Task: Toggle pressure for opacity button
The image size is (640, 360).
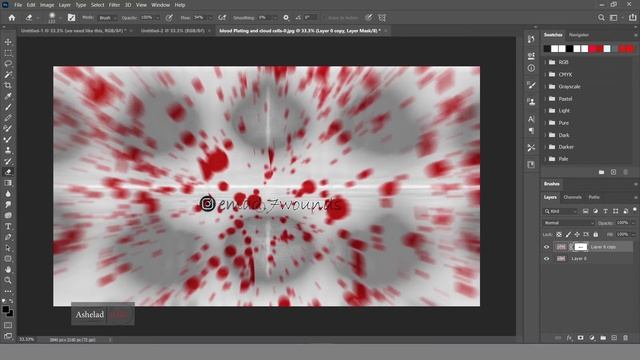Action: point(169,18)
